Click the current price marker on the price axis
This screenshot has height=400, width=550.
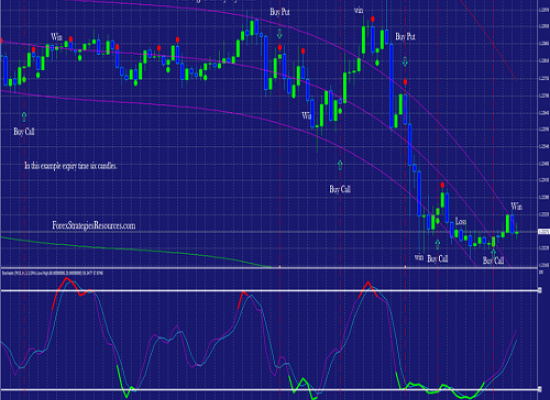tap(543, 232)
